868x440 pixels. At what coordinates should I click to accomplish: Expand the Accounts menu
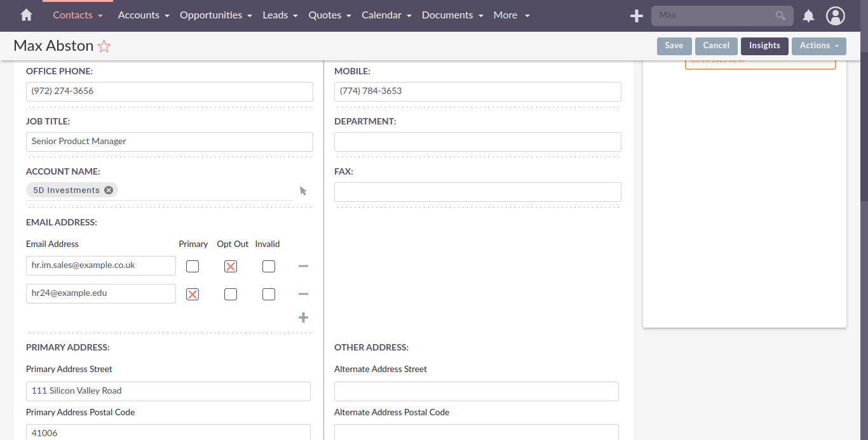coord(144,15)
